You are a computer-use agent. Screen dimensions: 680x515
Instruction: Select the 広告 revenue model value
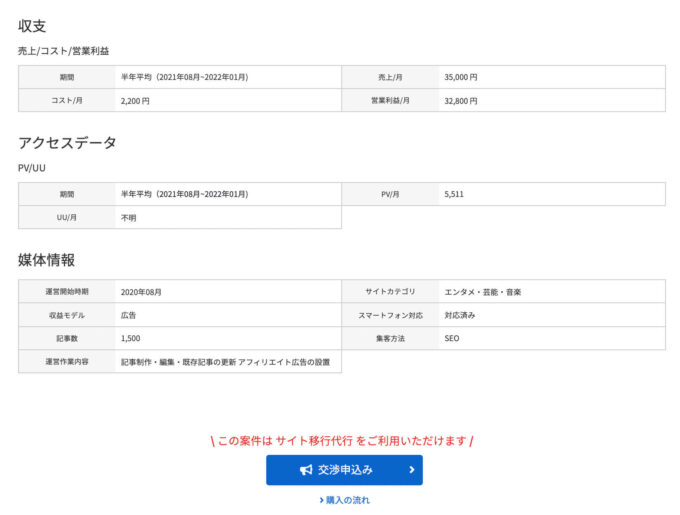pyautogui.click(x=128, y=315)
